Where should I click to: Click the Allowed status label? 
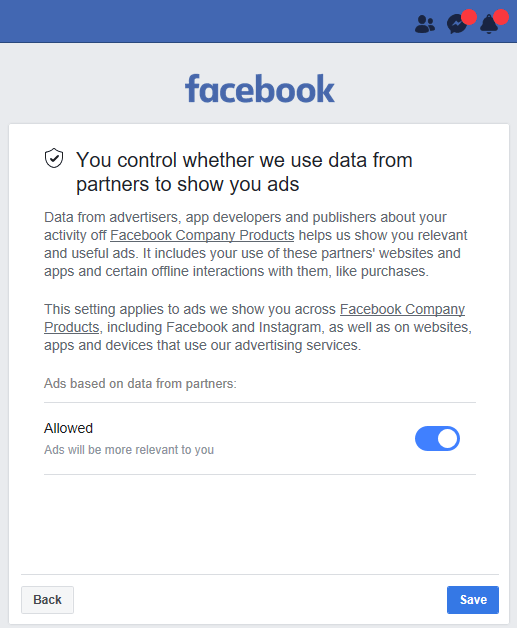[x=68, y=428]
